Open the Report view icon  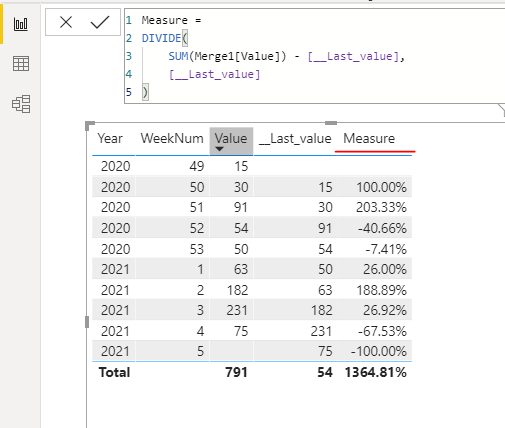(x=21, y=24)
